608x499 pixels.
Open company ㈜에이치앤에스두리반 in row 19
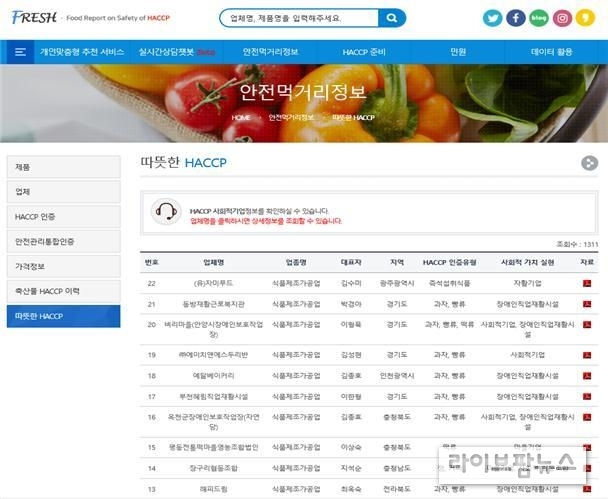tap(213, 355)
